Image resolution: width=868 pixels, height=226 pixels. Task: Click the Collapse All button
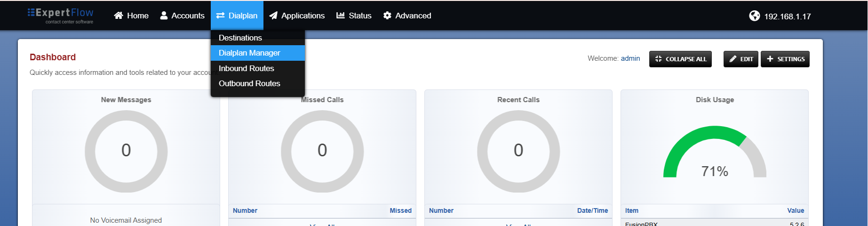tap(680, 59)
